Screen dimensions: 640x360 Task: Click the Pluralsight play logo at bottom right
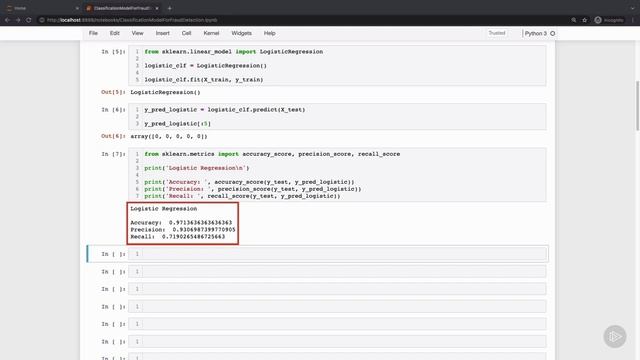pyautogui.click(x=615, y=336)
